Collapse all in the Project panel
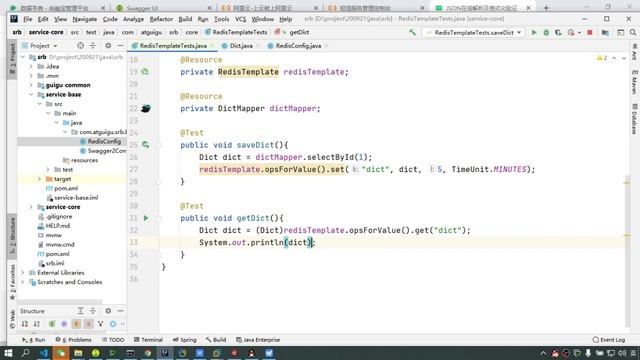Image resolution: width=640 pixels, height=360 pixels. pyautogui.click(x=93, y=46)
